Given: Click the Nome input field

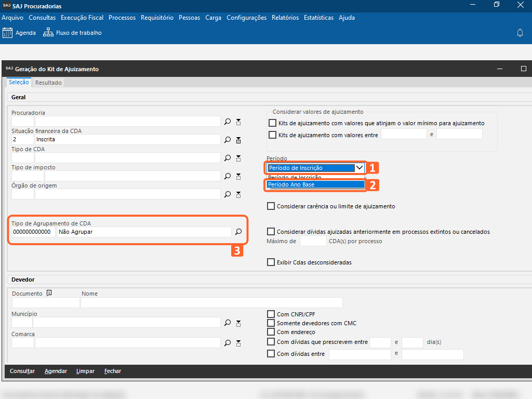Looking at the screenshot, I should (211, 302).
